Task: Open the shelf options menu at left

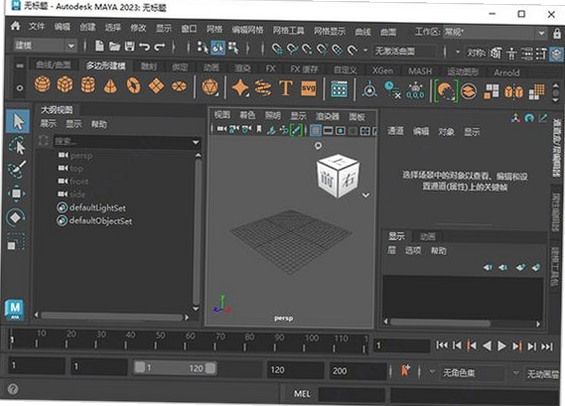Action: (19, 88)
